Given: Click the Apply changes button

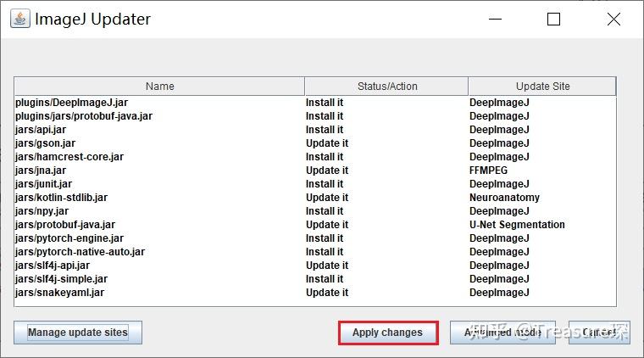Looking at the screenshot, I should tap(387, 333).
